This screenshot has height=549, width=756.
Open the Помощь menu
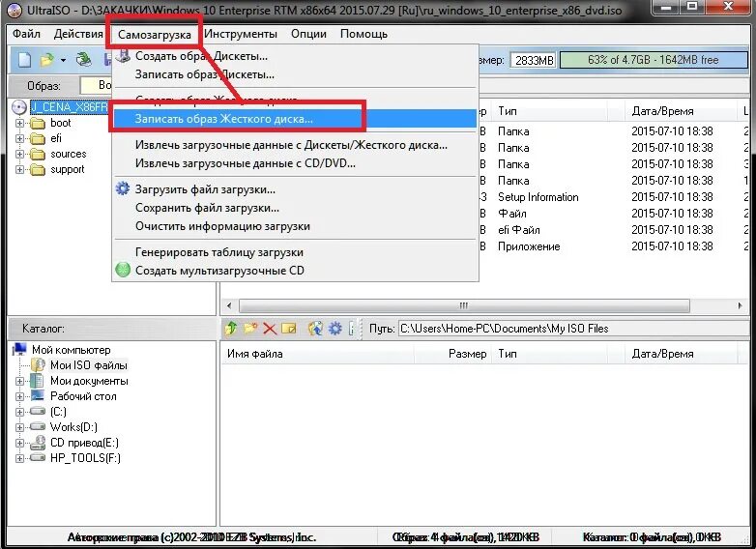(x=363, y=34)
